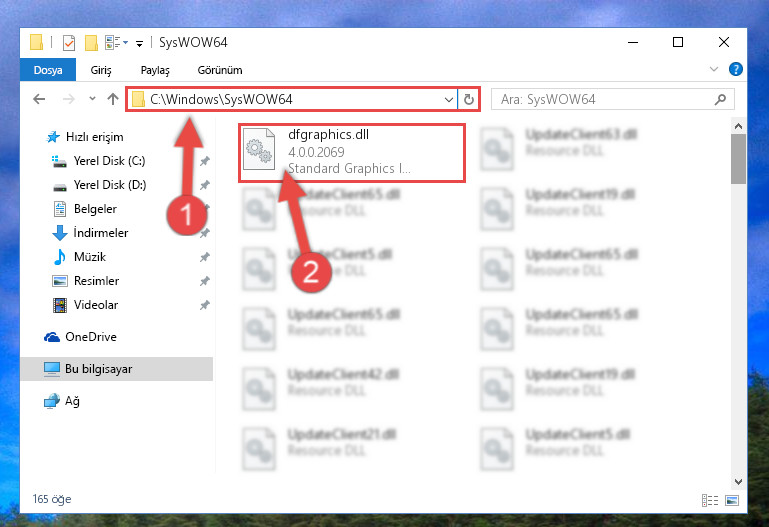Click the vertical scrollbar thumb
Image resolution: width=769 pixels, height=527 pixels.
[x=738, y=159]
